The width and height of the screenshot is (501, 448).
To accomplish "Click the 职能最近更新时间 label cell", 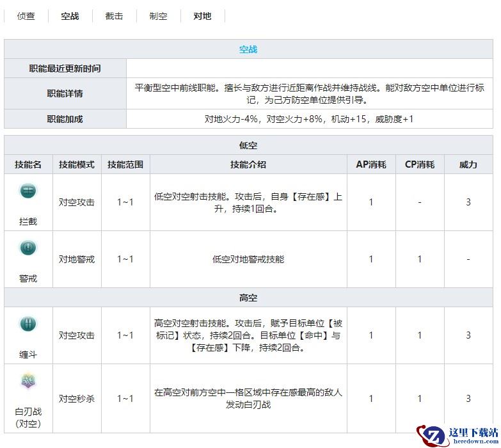I will (65, 68).
